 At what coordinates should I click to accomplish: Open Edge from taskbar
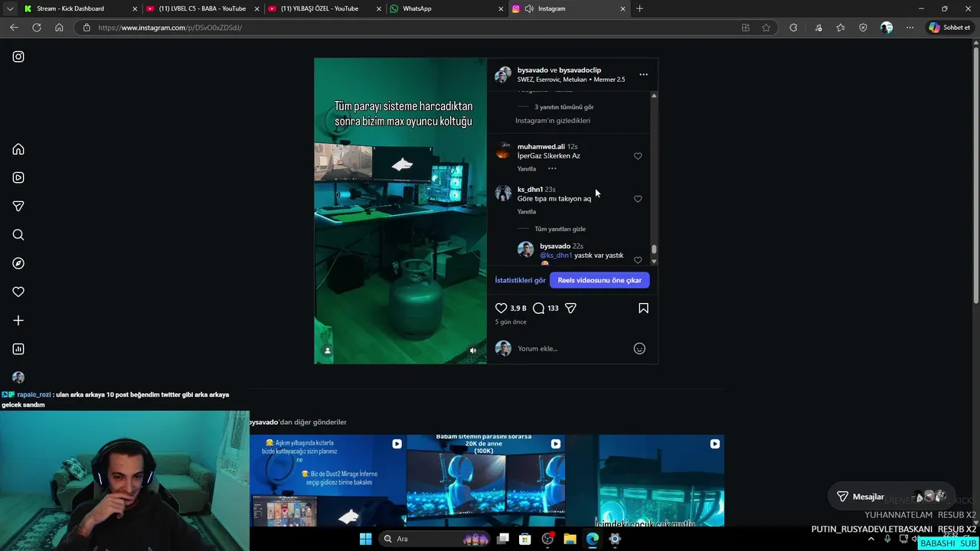coord(593,539)
